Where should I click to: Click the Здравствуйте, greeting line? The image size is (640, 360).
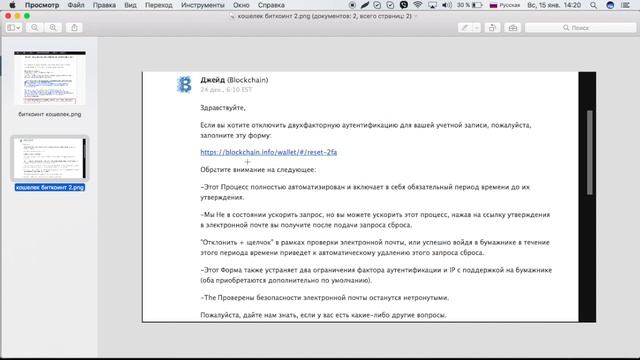coord(223,108)
